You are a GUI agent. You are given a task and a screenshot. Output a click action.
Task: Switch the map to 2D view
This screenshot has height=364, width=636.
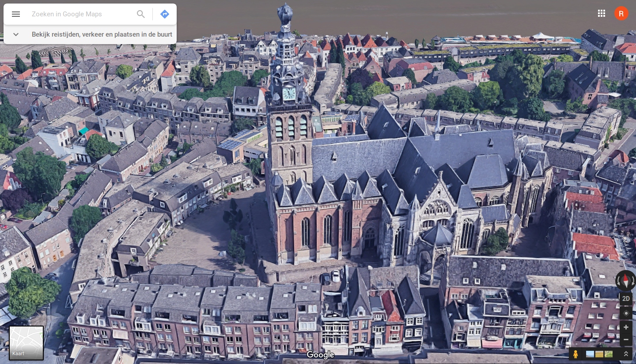tap(626, 299)
